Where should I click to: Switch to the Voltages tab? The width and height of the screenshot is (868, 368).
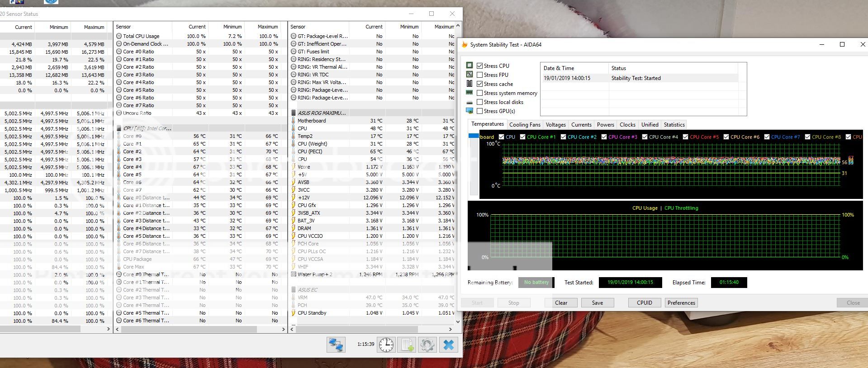555,125
